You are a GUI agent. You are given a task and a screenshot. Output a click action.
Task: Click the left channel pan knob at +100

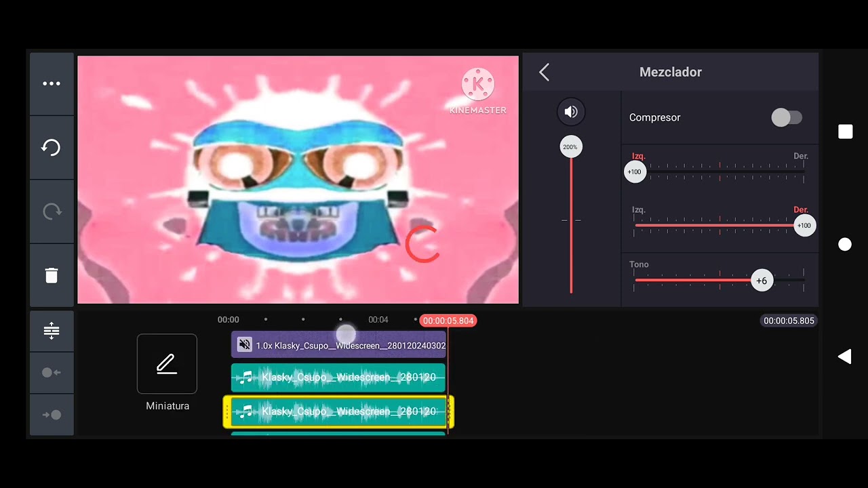coord(634,172)
